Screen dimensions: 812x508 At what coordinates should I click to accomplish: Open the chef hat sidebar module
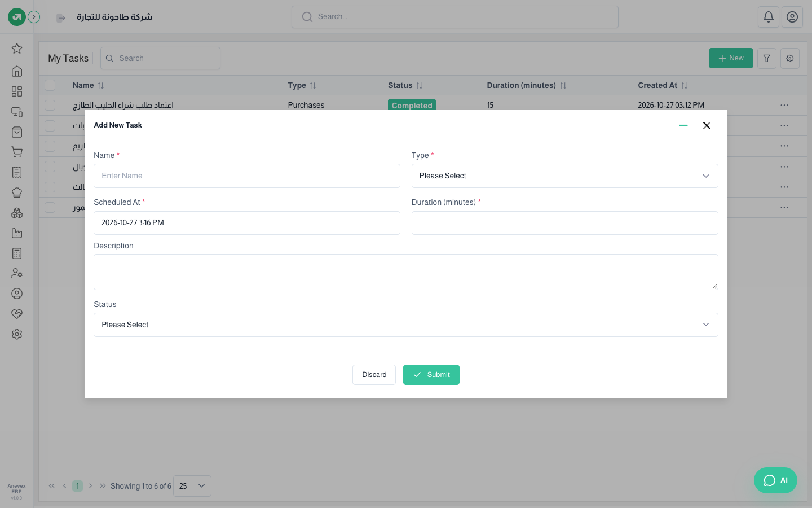(x=17, y=192)
